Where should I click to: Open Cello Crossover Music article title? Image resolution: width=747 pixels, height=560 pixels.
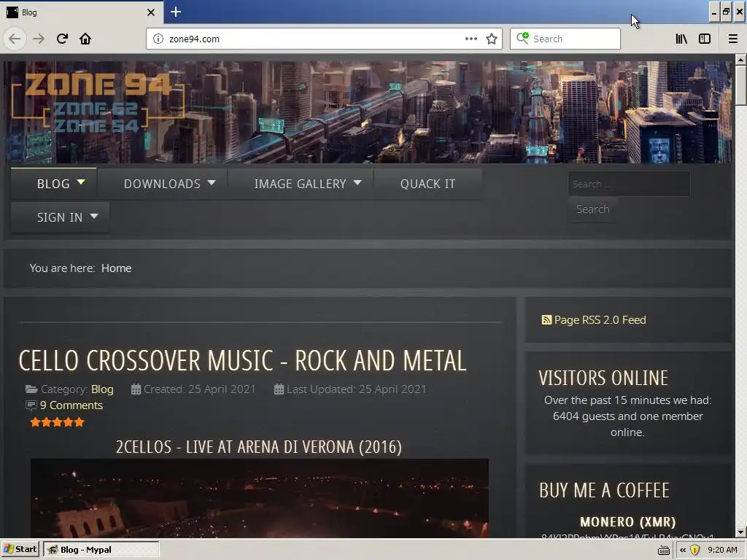[242, 360]
